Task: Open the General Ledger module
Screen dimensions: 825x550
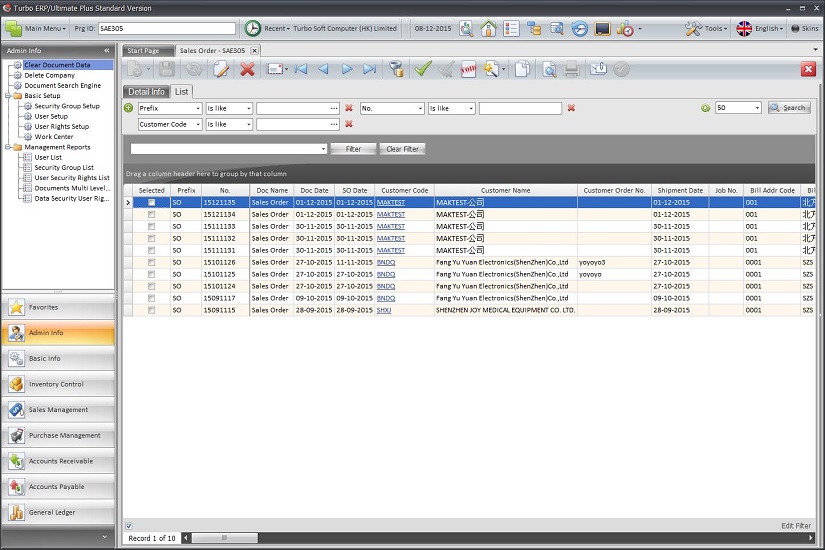Action: click(58, 512)
